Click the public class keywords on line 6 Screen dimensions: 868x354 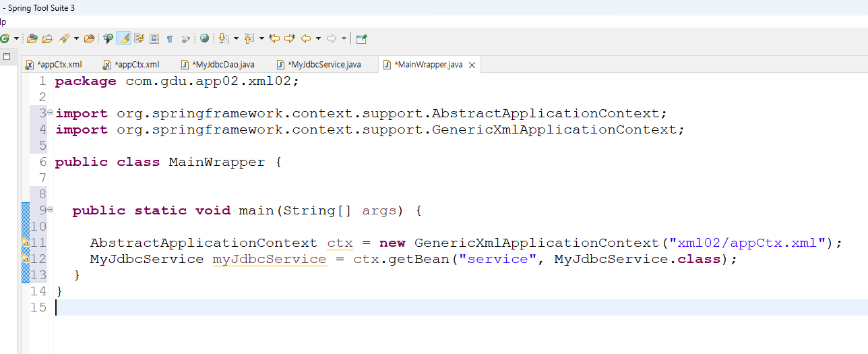pos(107,162)
